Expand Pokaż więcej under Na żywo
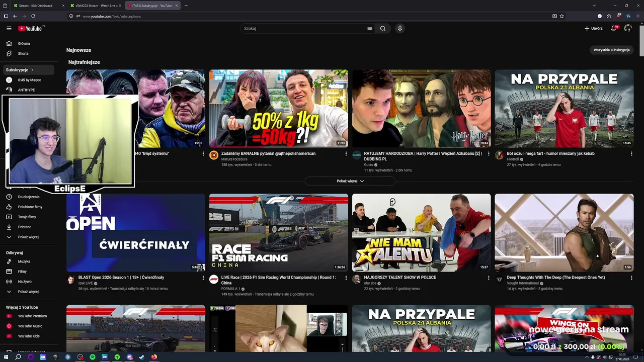Image resolution: width=644 pixels, height=362 pixels. (29, 292)
